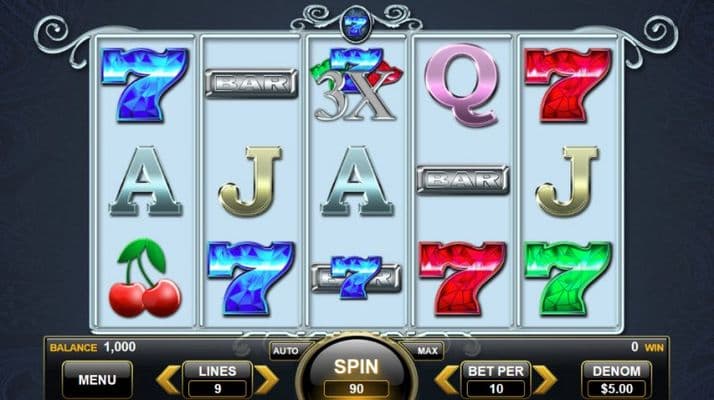
Task: Decrease the bet per line
Action: (447, 379)
